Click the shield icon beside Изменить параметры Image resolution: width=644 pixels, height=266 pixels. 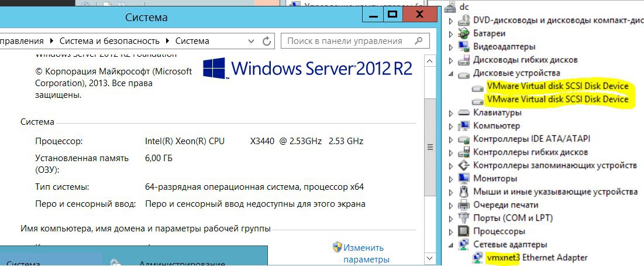point(337,247)
